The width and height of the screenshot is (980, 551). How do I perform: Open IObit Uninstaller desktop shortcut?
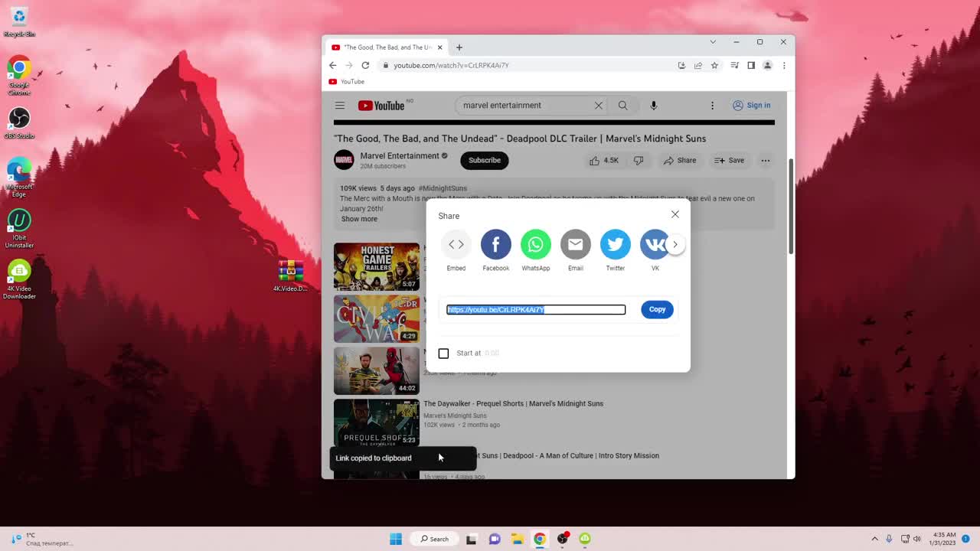[19, 229]
